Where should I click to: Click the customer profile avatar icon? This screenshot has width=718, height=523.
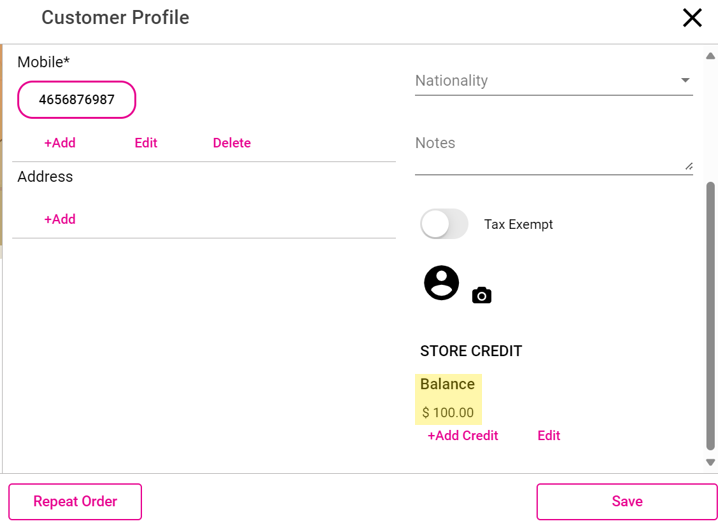point(441,283)
